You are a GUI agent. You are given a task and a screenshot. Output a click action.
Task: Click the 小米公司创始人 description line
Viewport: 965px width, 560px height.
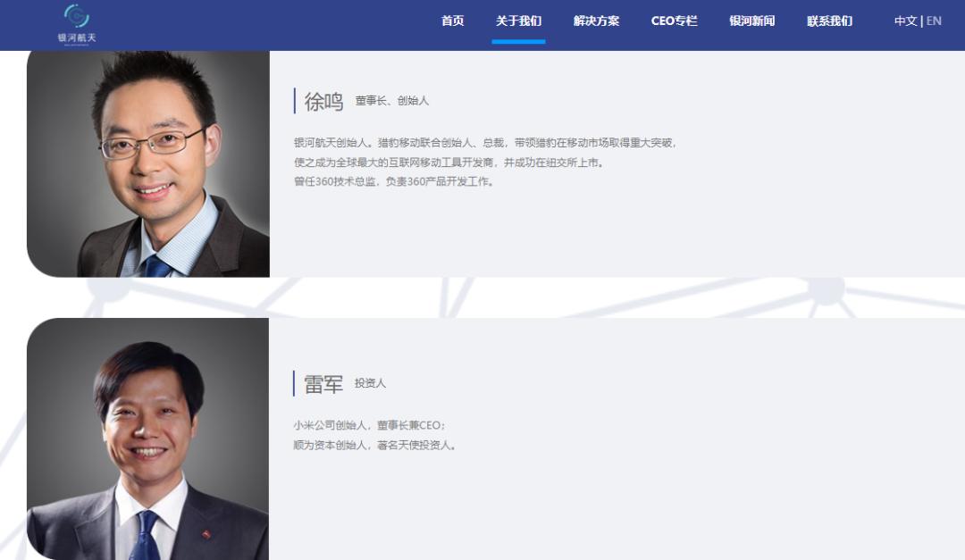tap(369, 425)
